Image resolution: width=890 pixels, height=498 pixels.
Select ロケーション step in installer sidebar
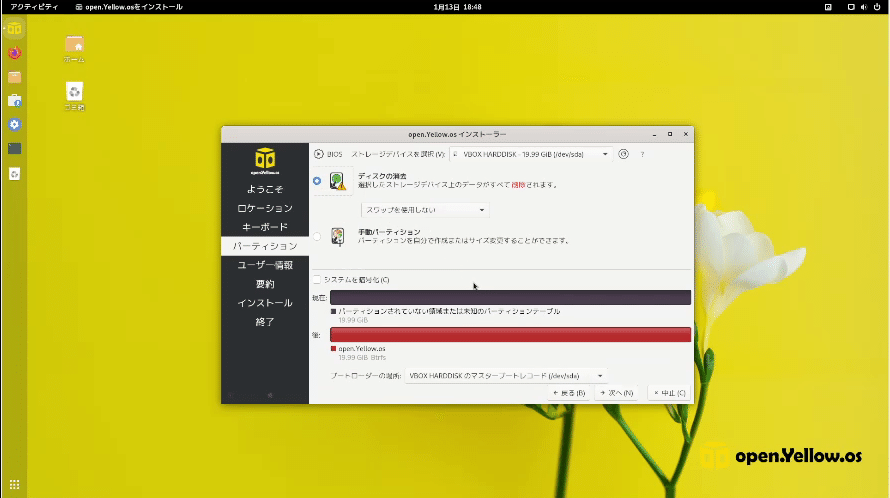click(265, 208)
